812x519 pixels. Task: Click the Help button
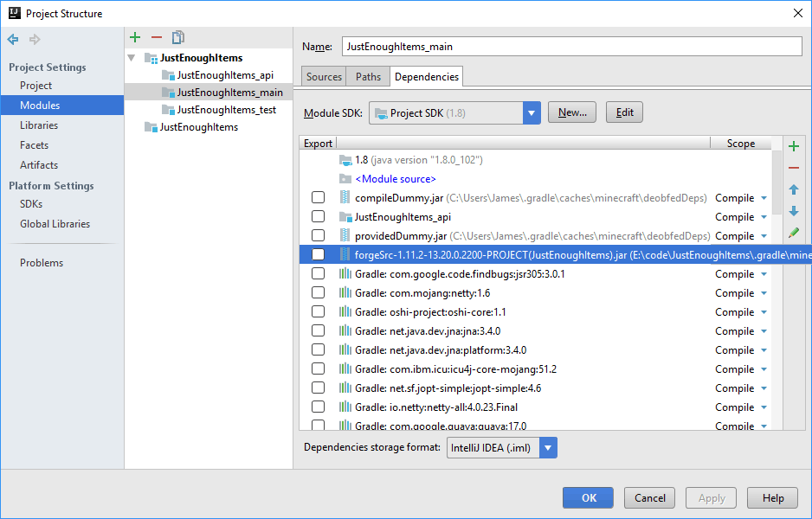click(773, 497)
